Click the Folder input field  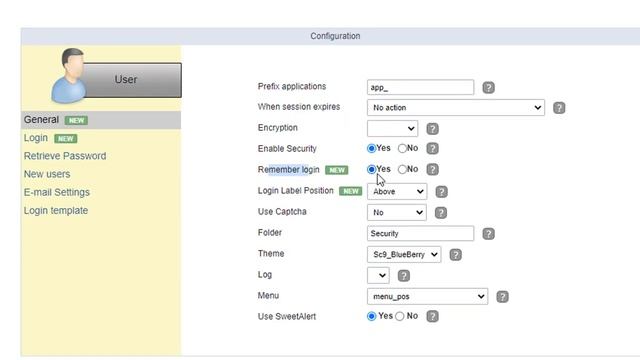[x=420, y=233]
